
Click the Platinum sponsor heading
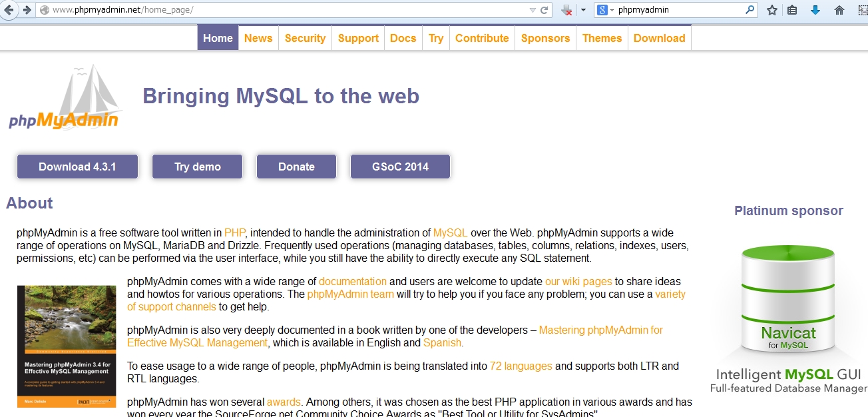[789, 210]
